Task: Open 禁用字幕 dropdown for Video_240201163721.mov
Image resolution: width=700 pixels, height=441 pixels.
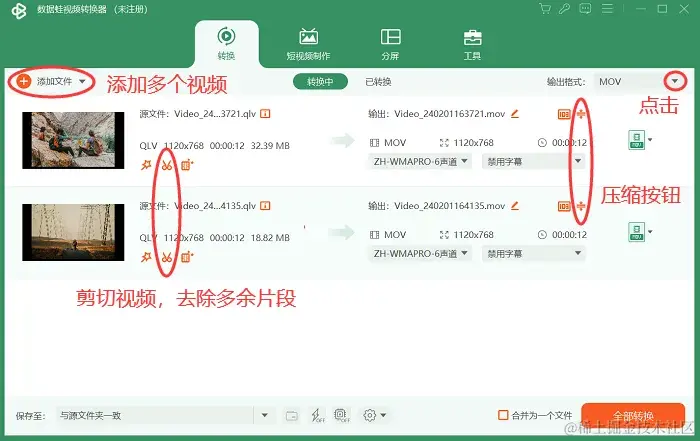Action: [x=534, y=161]
